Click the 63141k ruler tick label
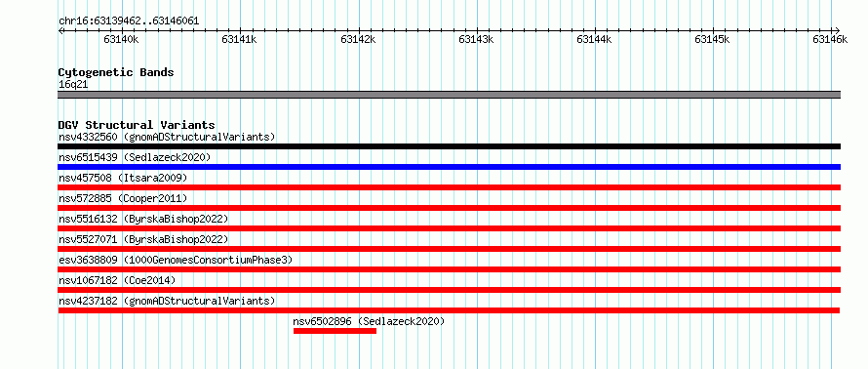 click(239, 39)
